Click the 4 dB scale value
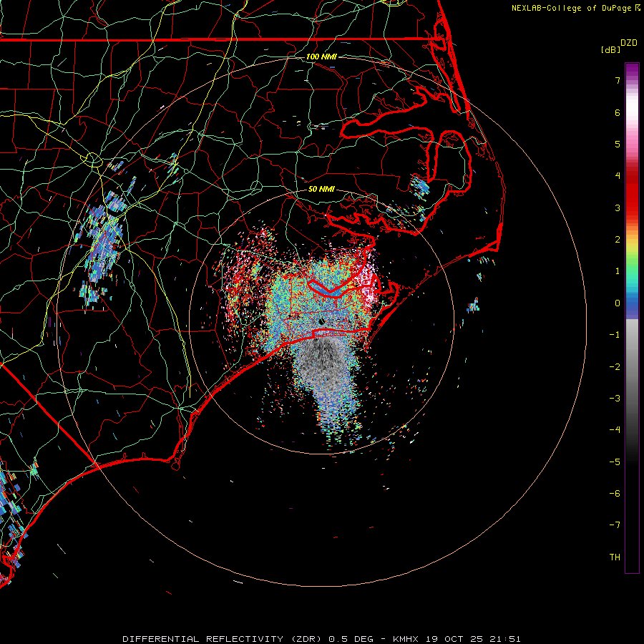Image resolution: width=644 pixels, height=644 pixels. [618, 176]
